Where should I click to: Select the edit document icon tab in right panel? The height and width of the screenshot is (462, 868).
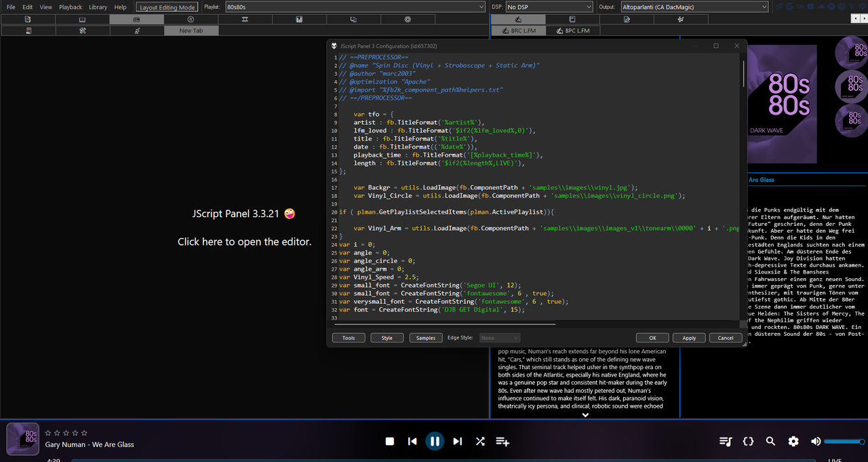tap(627, 20)
